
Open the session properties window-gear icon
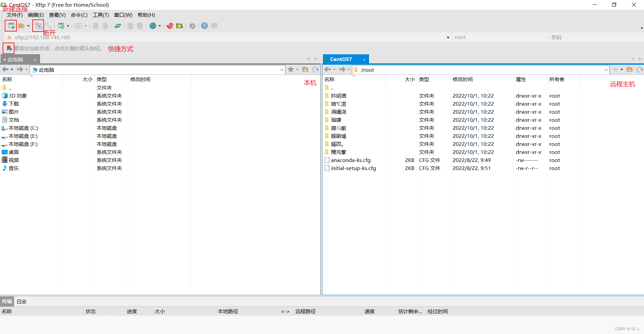pos(61,26)
